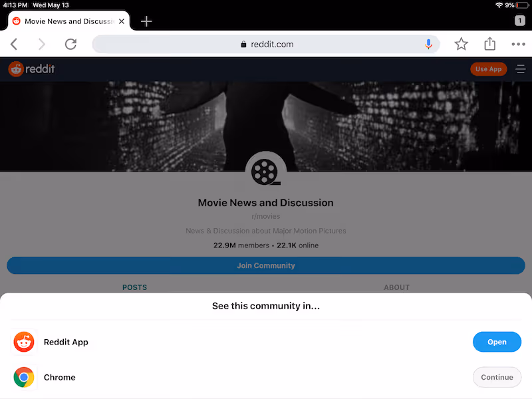The height and width of the screenshot is (399, 532).
Task: Open the Safari share sheet
Action: [x=489, y=44]
